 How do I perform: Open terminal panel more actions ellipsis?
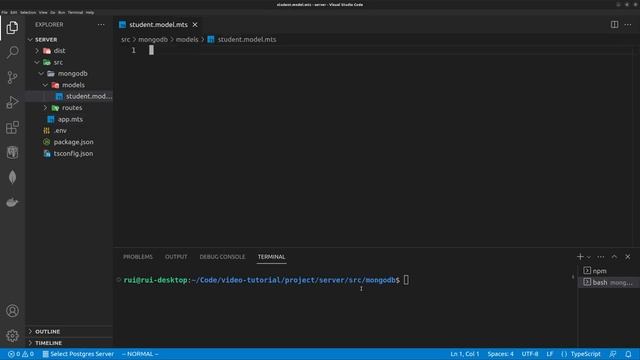point(600,257)
